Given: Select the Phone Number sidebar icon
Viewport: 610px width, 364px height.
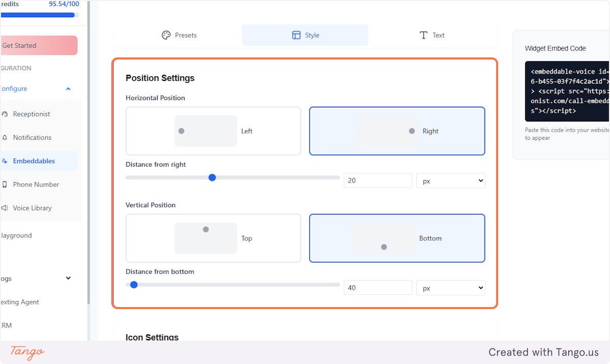Looking at the screenshot, I should coord(6,184).
